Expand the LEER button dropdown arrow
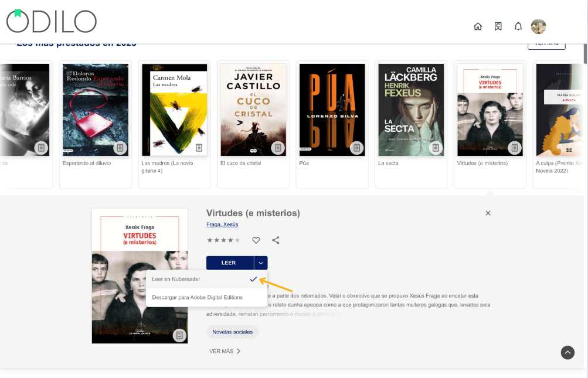This screenshot has height=378, width=588. 260,263
